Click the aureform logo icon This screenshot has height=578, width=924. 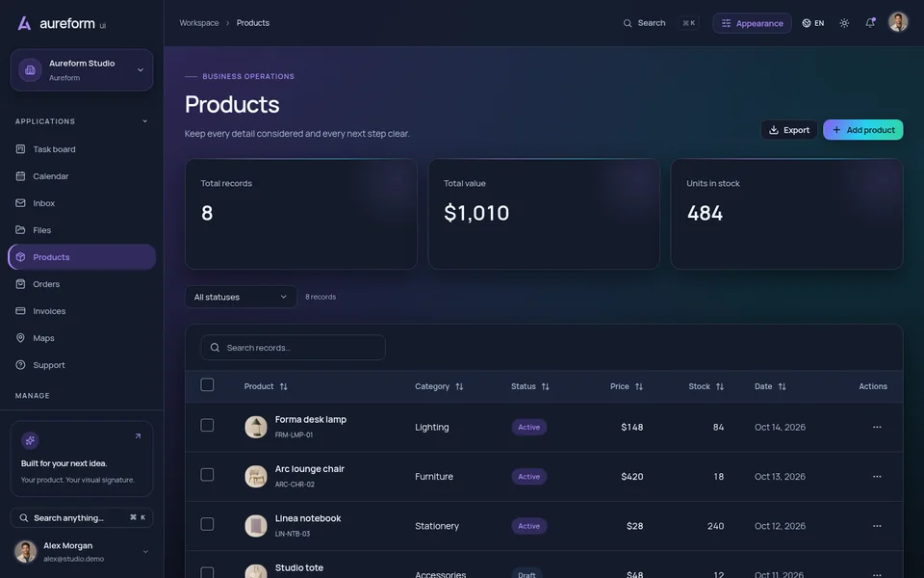coord(24,23)
